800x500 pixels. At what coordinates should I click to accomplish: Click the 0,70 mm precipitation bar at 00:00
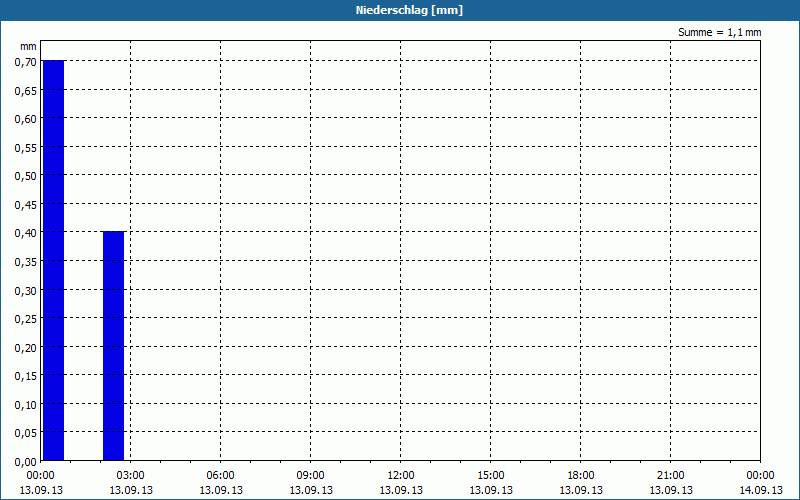54,260
